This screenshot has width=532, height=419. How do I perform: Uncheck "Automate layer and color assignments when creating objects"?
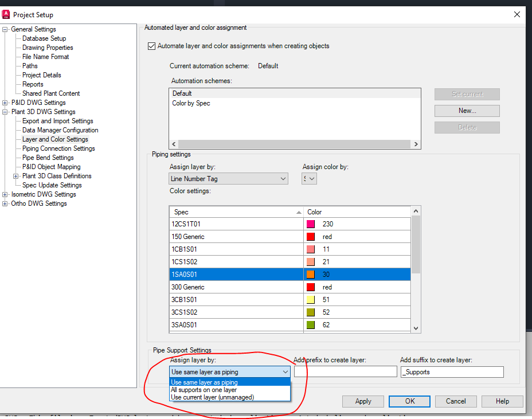(x=151, y=46)
